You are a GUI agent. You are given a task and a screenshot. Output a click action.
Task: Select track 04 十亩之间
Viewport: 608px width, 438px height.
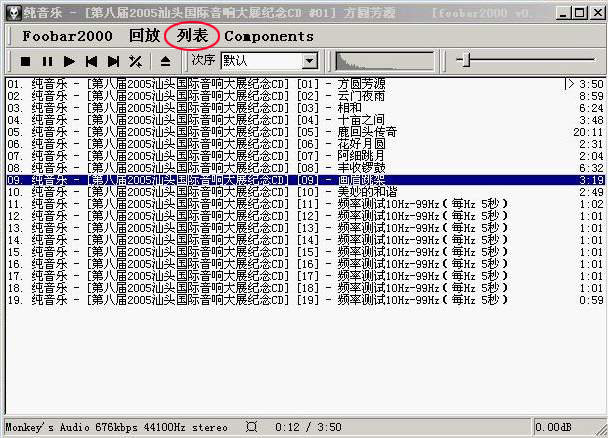click(x=305, y=120)
